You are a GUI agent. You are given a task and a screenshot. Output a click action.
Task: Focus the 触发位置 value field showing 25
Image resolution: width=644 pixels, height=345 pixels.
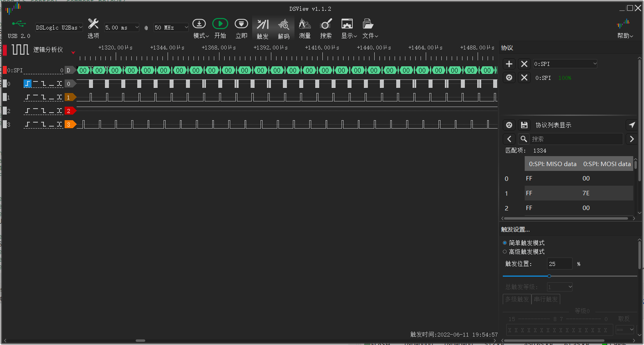559,264
